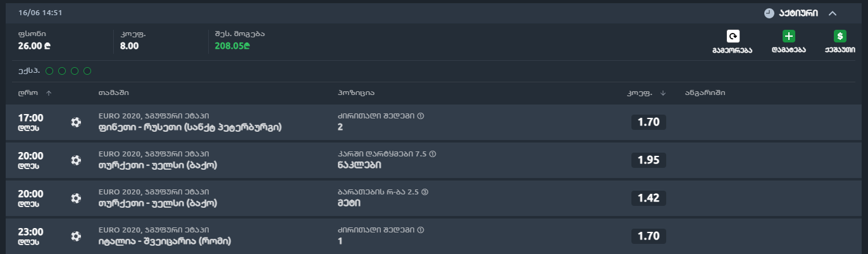
Task: Click the green plus დამატება icon
Action: pyautogui.click(x=788, y=37)
